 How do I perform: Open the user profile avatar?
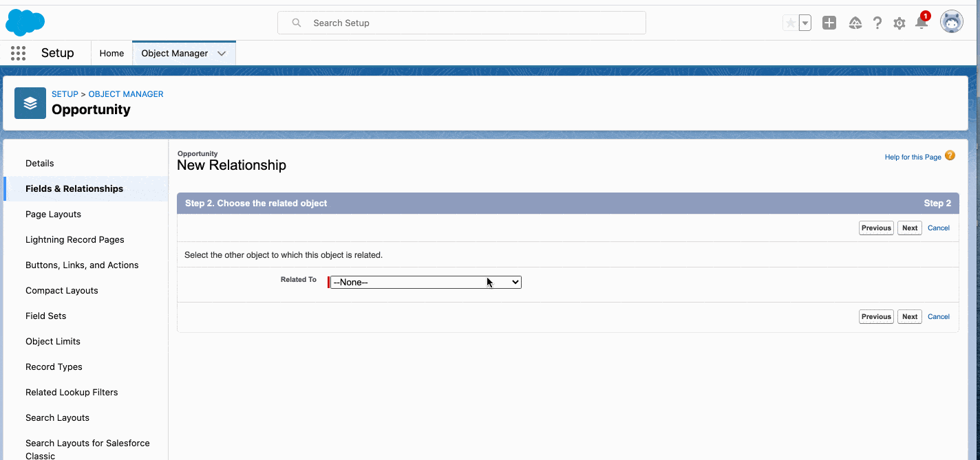pyautogui.click(x=952, y=22)
